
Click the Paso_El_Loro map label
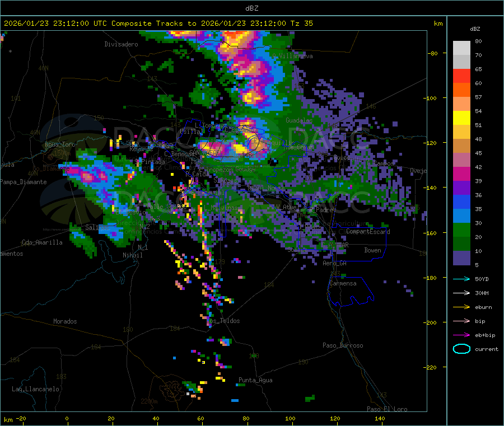coord(387,409)
